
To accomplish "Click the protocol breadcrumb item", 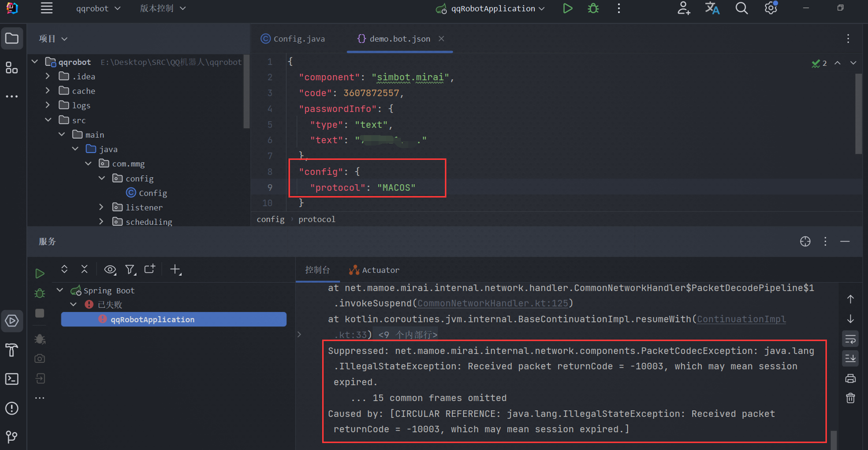I will coord(317,219).
